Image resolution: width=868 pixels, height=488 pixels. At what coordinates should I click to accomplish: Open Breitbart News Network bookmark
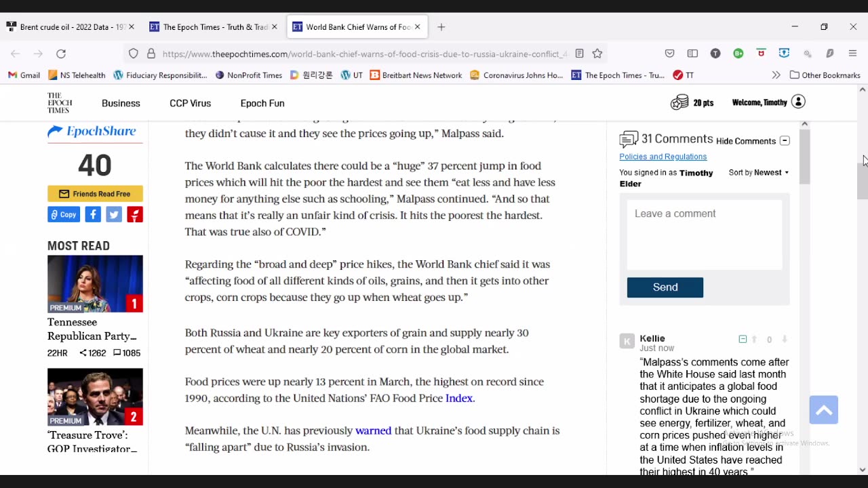416,75
